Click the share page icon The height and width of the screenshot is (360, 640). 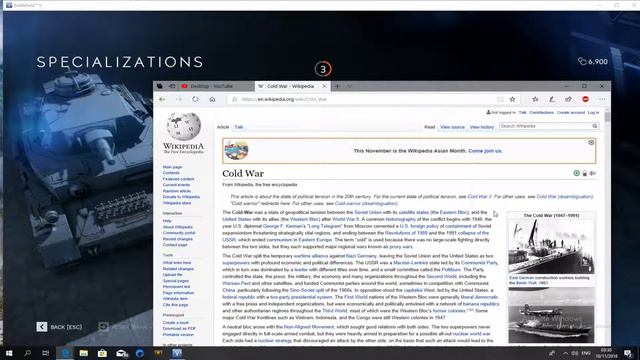pos(569,99)
